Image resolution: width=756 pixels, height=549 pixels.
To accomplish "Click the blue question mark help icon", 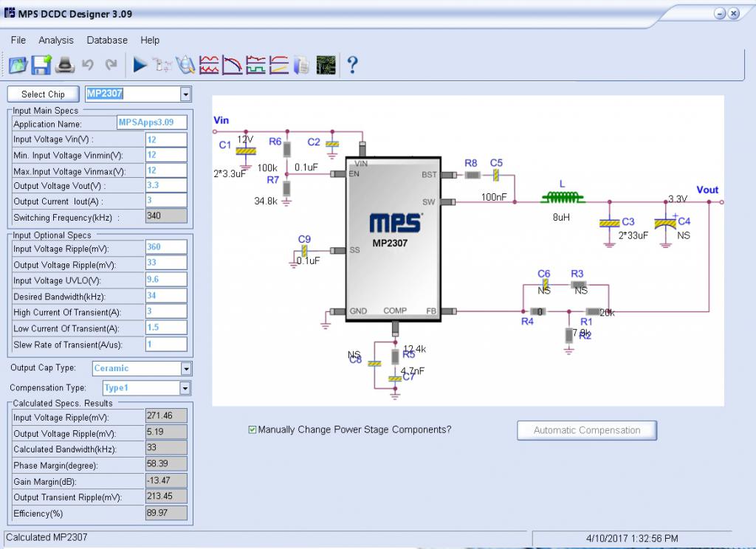I will (x=352, y=66).
